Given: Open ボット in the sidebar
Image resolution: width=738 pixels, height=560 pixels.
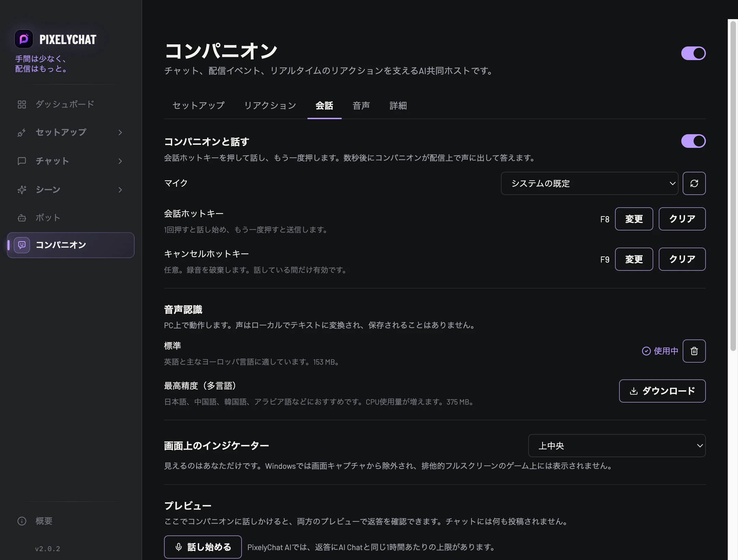Looking at the screenshot, I should (x=71, y=218).
